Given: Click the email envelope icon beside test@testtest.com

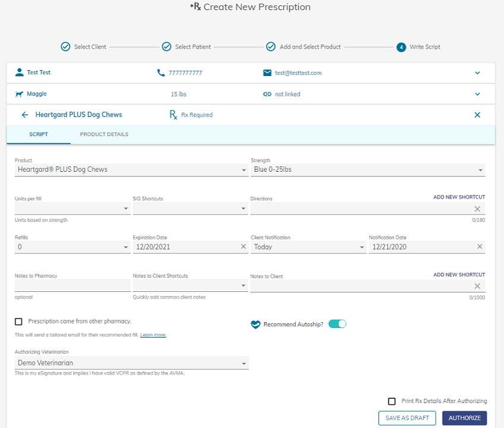Looking at the screenshot, I should click(267, 73).
